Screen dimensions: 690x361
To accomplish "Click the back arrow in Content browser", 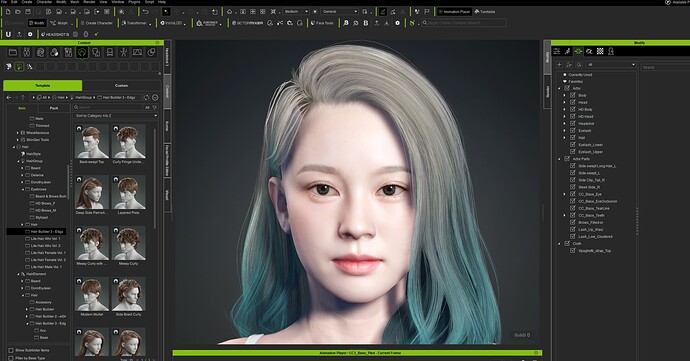I will (x=9, y=97).
